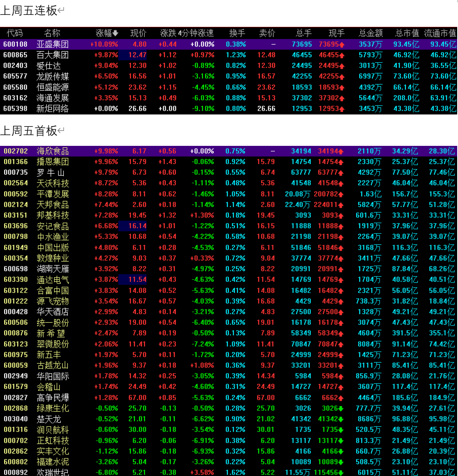Select stock name 海通发展
458x476 pixels.
(x=52, y=98)
